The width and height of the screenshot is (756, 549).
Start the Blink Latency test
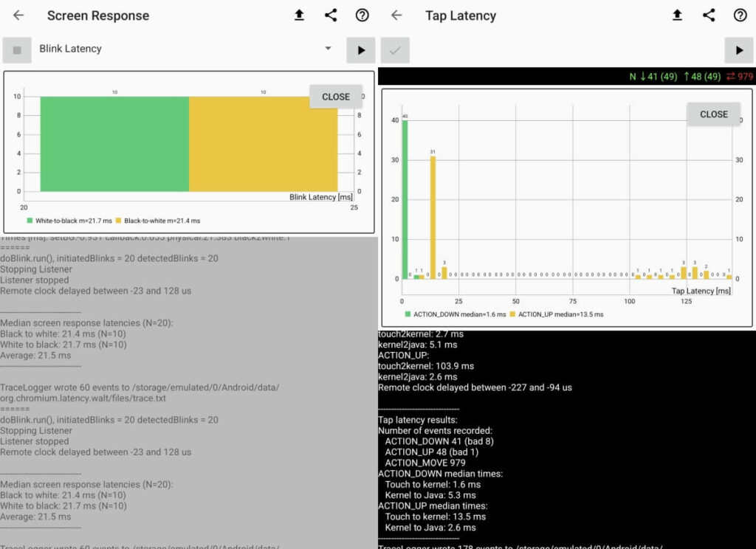(360, 50)
